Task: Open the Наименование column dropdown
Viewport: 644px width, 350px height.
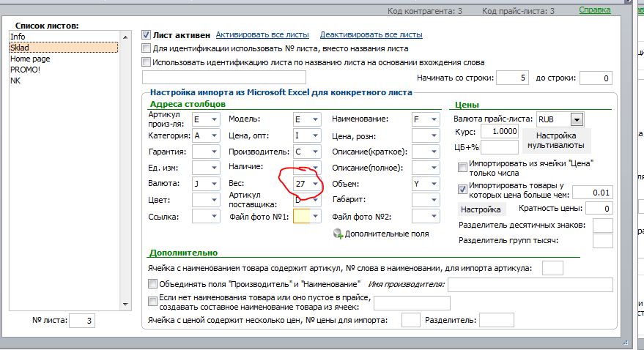Action: [x=434, y=119]
